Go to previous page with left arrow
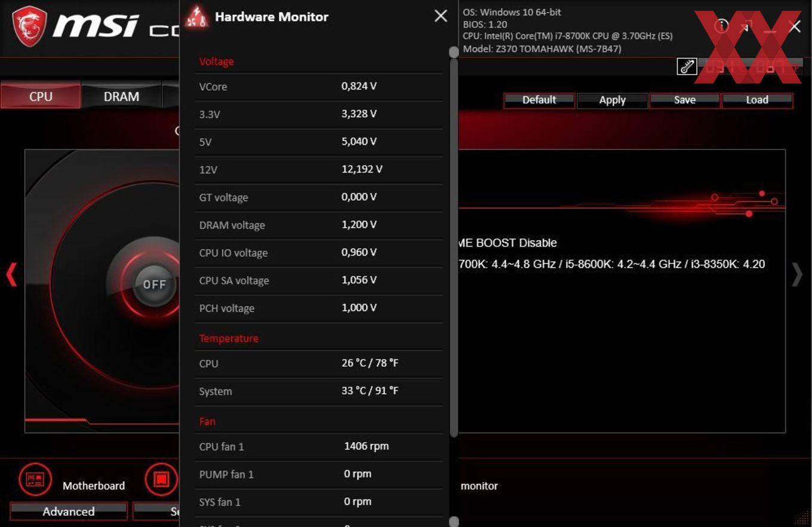Viewport: 812px width, 527px height. 11,275
